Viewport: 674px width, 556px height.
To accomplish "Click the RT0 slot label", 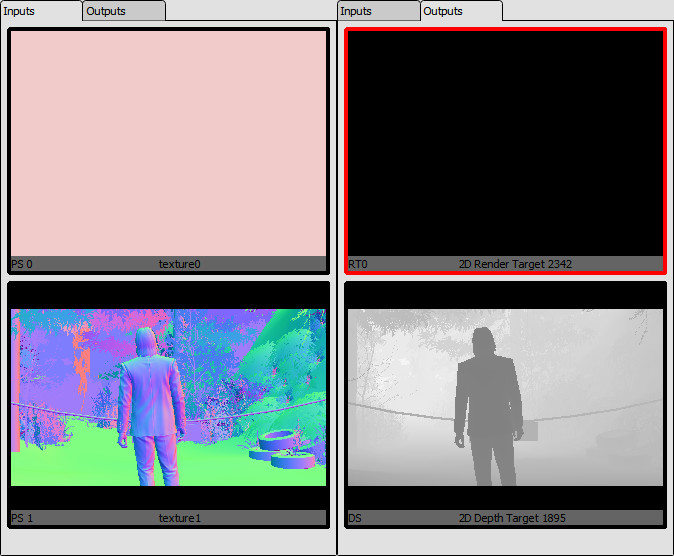I will pyautogui.click(x=358, y=264).
